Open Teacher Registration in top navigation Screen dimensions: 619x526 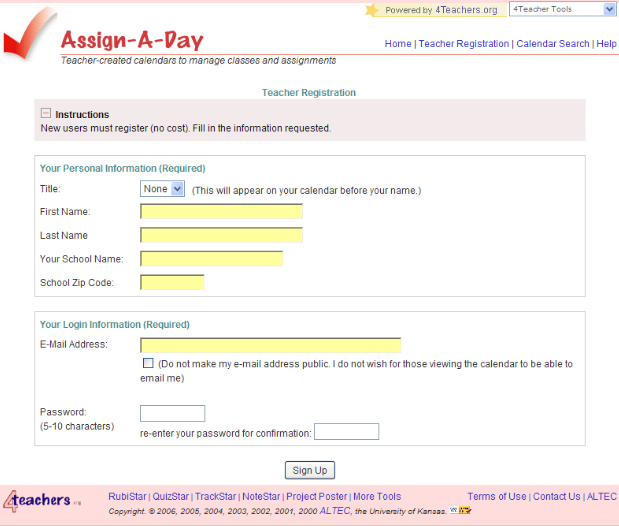464,43
